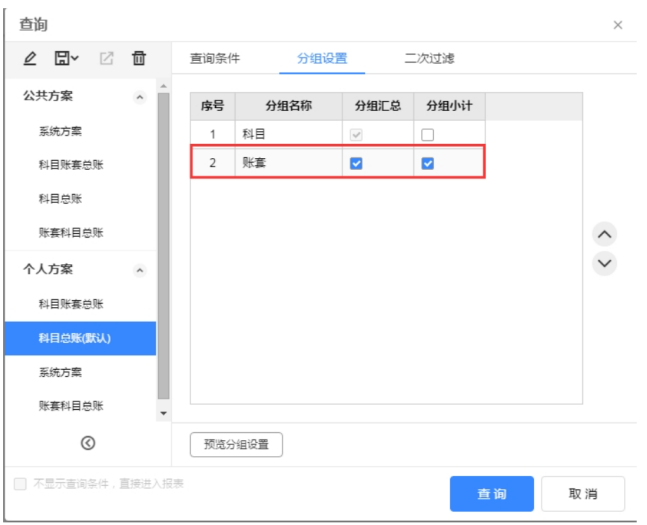Collapse the 公共方案 section
This screenshot has width=647, height=525.
point(140,97)
